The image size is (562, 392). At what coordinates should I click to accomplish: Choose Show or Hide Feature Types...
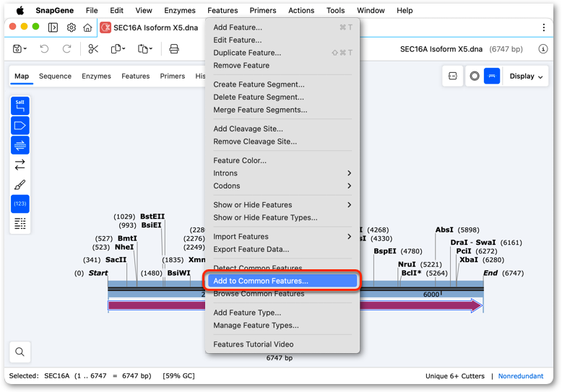click(x=282, y=217)
